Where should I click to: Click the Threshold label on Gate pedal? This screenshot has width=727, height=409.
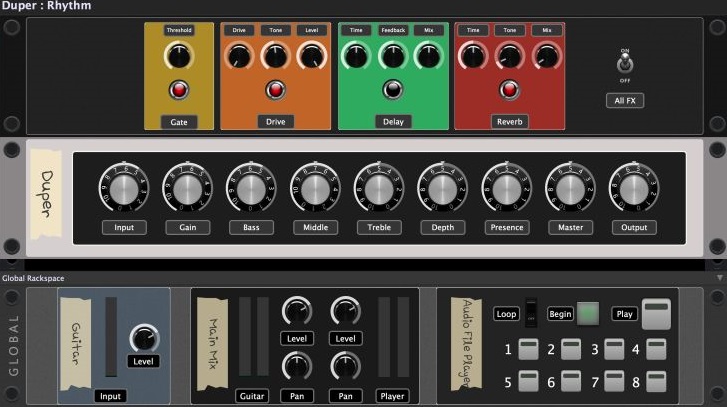[179, 30]
